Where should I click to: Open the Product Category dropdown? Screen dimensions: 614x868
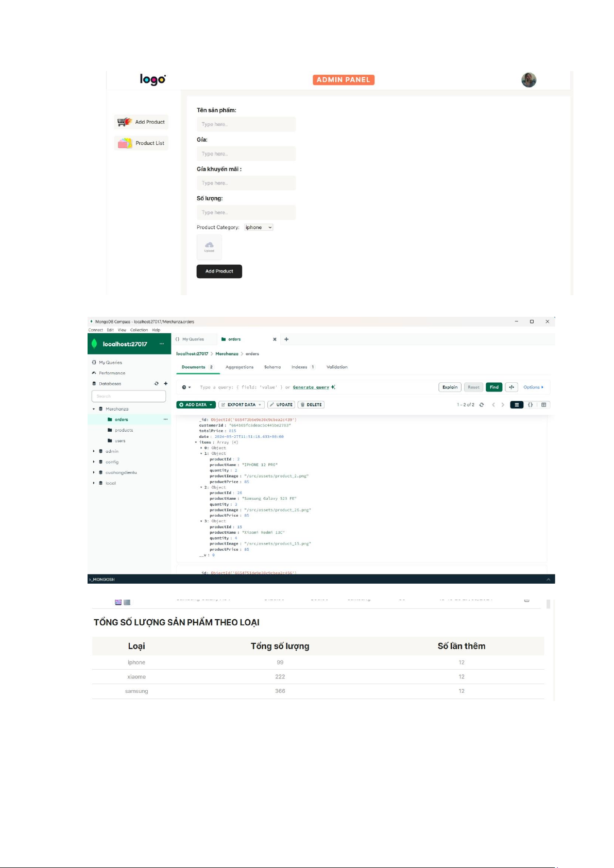[x=259, y=228]
